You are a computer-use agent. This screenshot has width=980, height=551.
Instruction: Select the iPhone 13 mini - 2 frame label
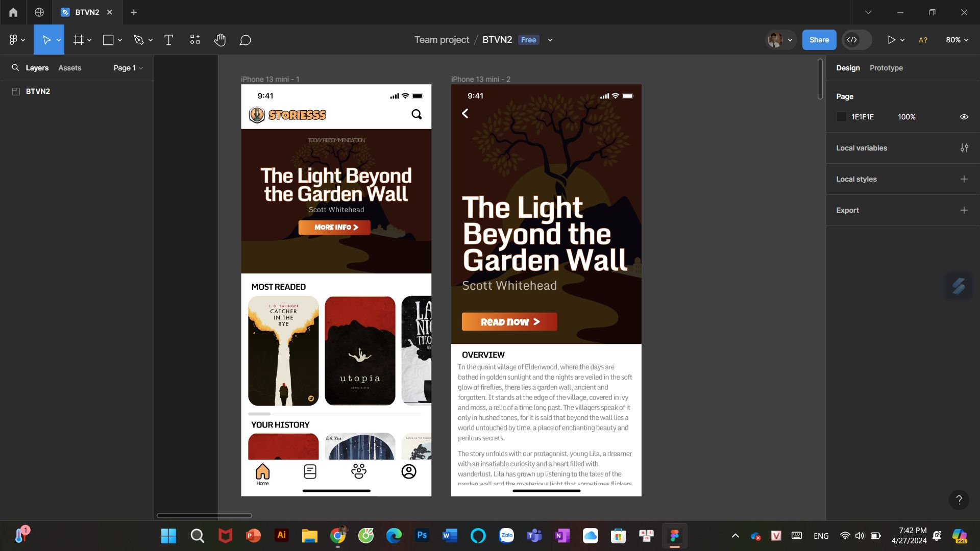[x=481, y=79]
